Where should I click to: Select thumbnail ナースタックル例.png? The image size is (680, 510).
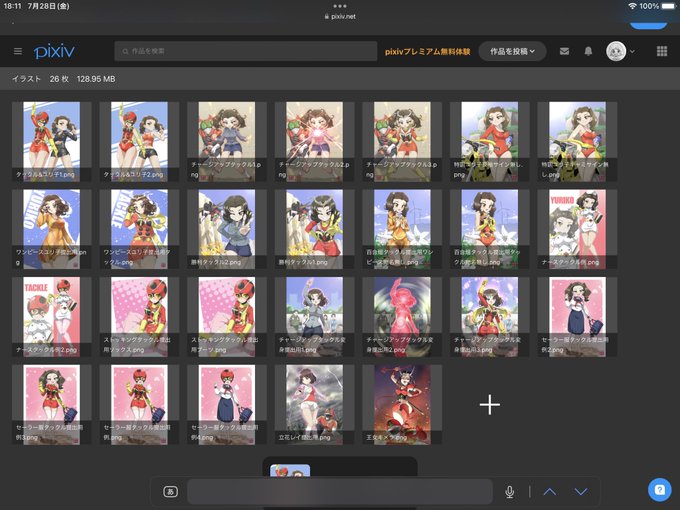pyautogui.click(x=577, y=229)
